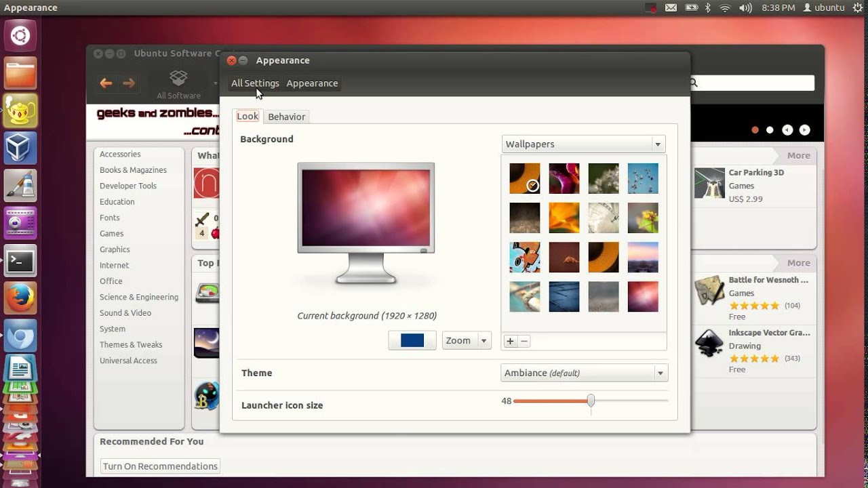The height and width of the screenshot is (488, 868).
Task: Open the Wi-Fi network indicator
Action: coord(725,8)
